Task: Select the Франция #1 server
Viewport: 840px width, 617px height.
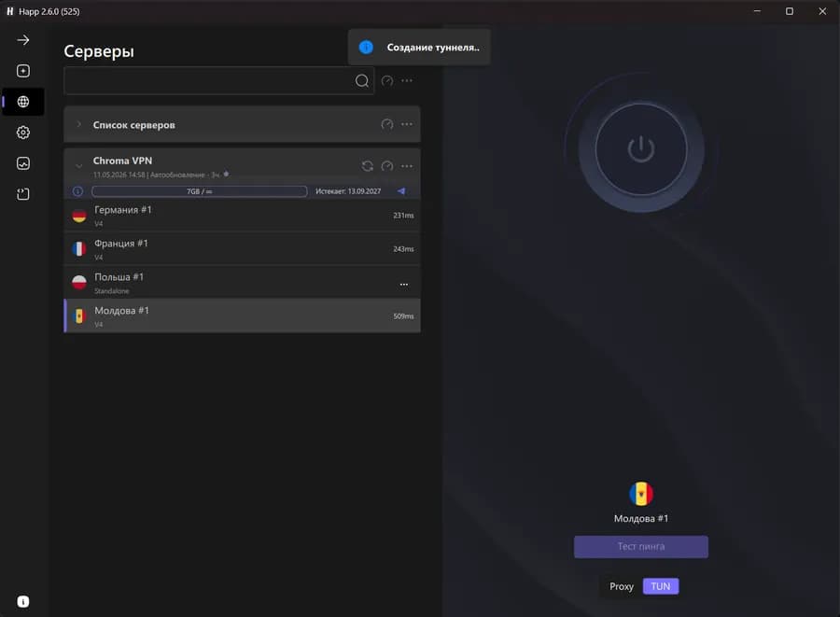Action: (x=242, y=249)
